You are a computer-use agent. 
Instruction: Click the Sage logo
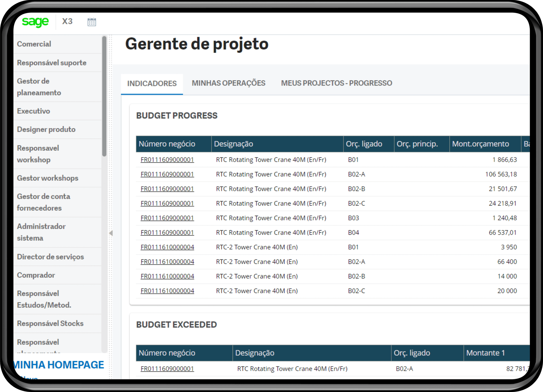point(35,22)
